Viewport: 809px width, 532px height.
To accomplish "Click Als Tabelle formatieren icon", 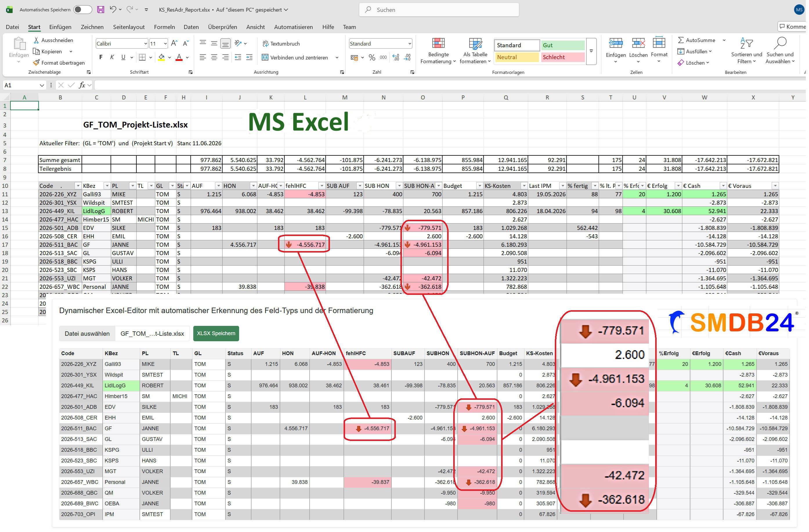I will click(x=475, y=43).
